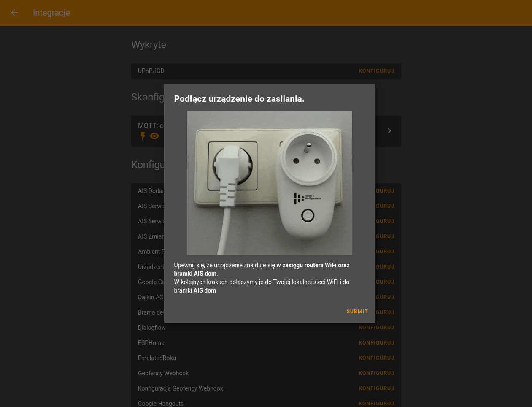Image resolution: width=532 pixels, height=407 pixels.
Task: Click the Brama row label
Action: click(151, 312)
